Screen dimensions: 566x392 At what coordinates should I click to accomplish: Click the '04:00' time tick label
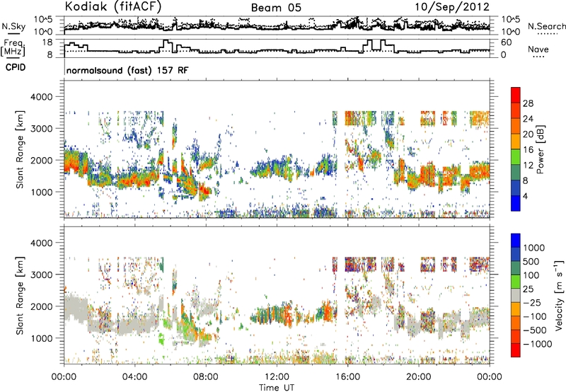pos(134,377)
